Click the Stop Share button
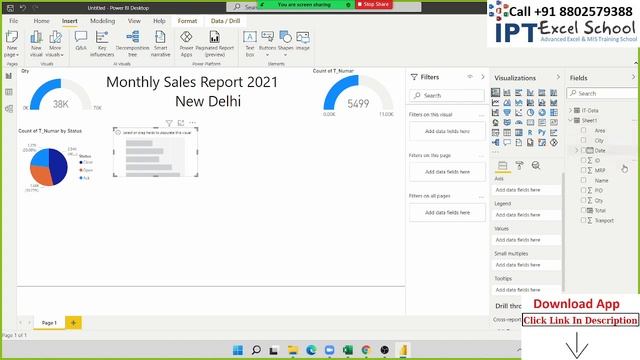The height and width of the screenshot is (360, 640). (x=373, y=4)
